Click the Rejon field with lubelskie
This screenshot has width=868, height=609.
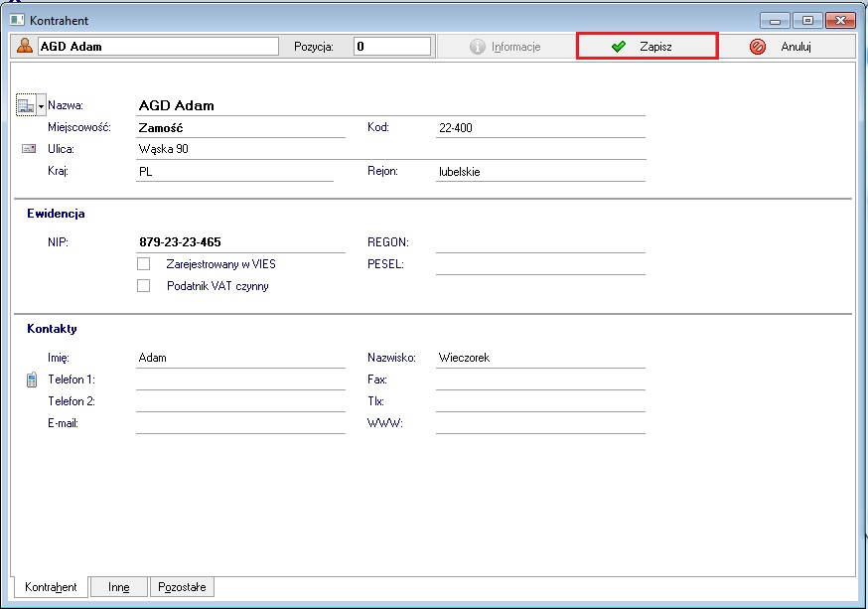(541, 172)
